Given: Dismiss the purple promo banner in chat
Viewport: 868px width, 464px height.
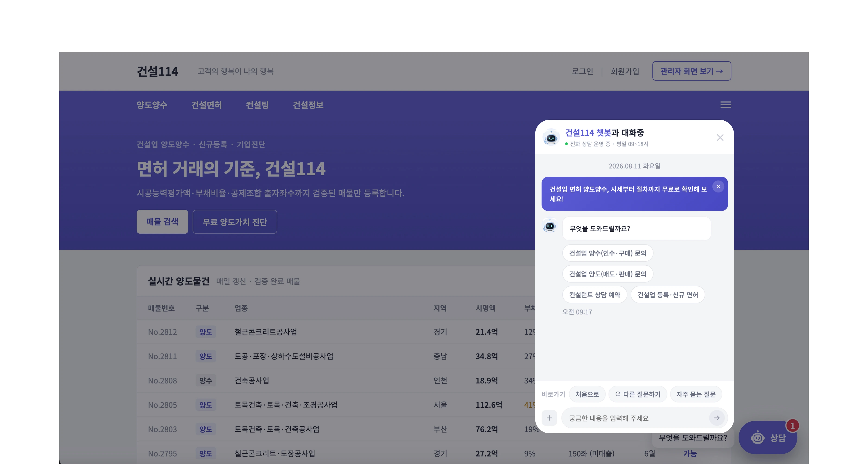Looking at the screenshot, I should coord(718,187).
